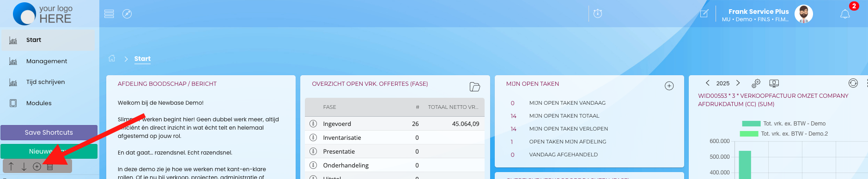The width and height of the screenshot is (868, 179).
Task: Click the Save Shortcuts button
Action: coord(49,132)
